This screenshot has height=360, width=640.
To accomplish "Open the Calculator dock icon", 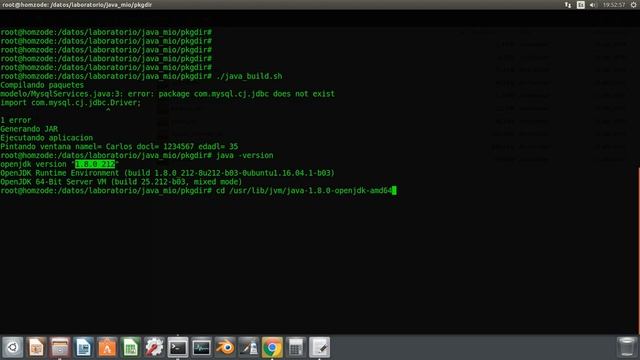I will click(296, 347).
